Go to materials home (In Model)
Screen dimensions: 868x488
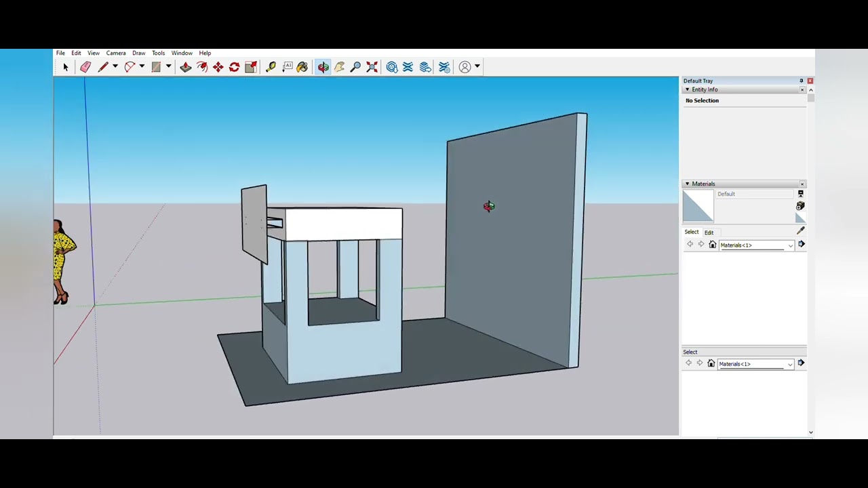pos(713,245)
